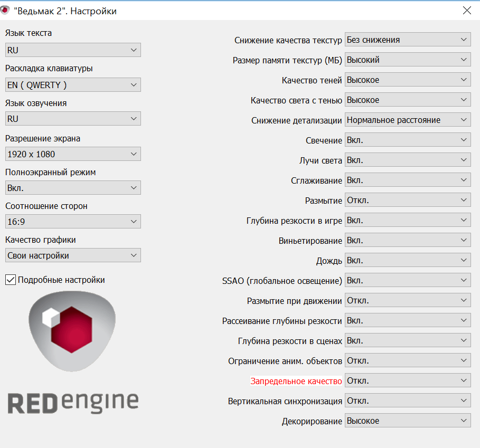Click the REDengine hexagon logo image

pos(72,331)
